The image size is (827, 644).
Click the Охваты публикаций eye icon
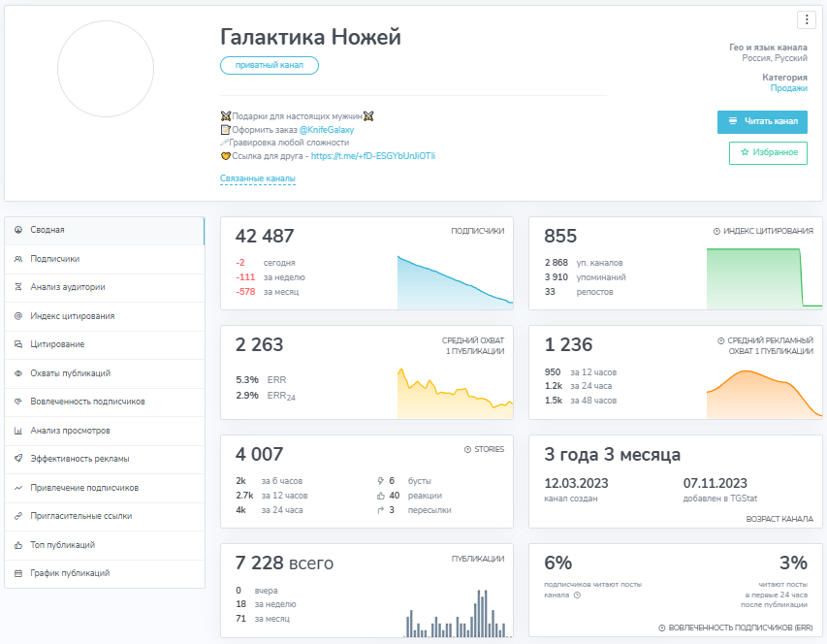[18, 373]
